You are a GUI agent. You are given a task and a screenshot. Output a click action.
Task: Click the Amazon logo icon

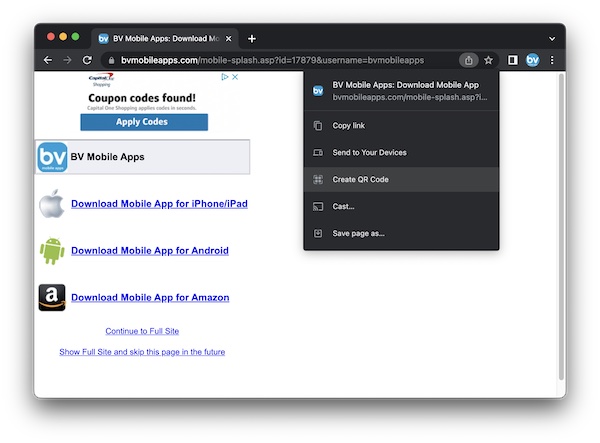52,298
